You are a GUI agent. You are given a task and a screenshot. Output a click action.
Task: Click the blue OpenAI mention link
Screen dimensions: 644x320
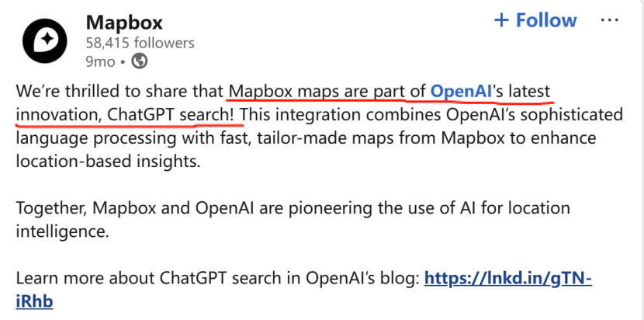461,91
